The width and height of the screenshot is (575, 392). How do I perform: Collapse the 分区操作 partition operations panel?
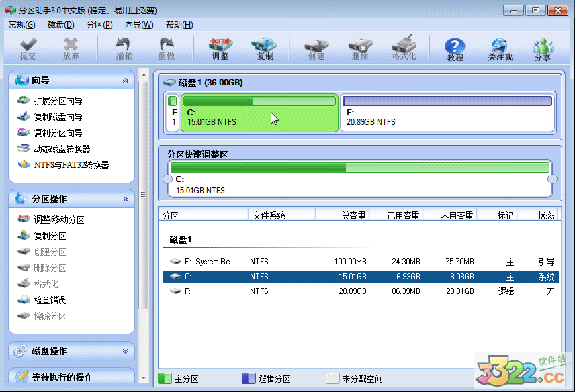pyautogui.click(x=125, y=199)
